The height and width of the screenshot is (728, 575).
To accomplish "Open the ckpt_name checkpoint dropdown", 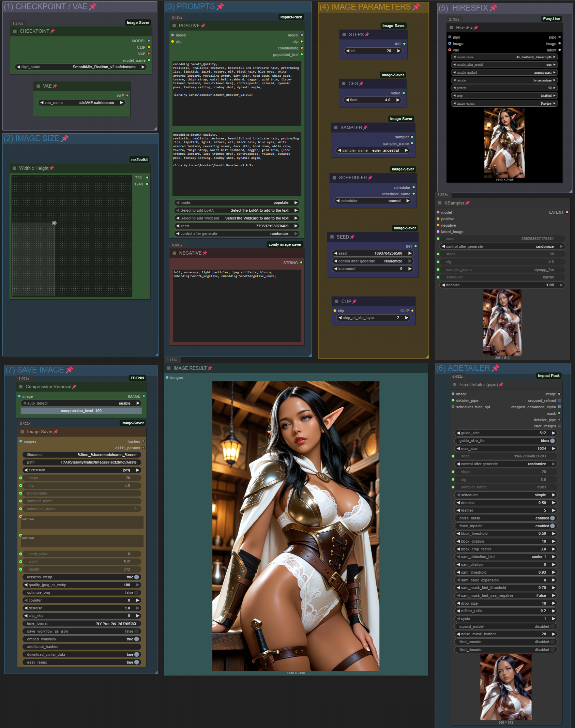I will (x=81, y=67).
